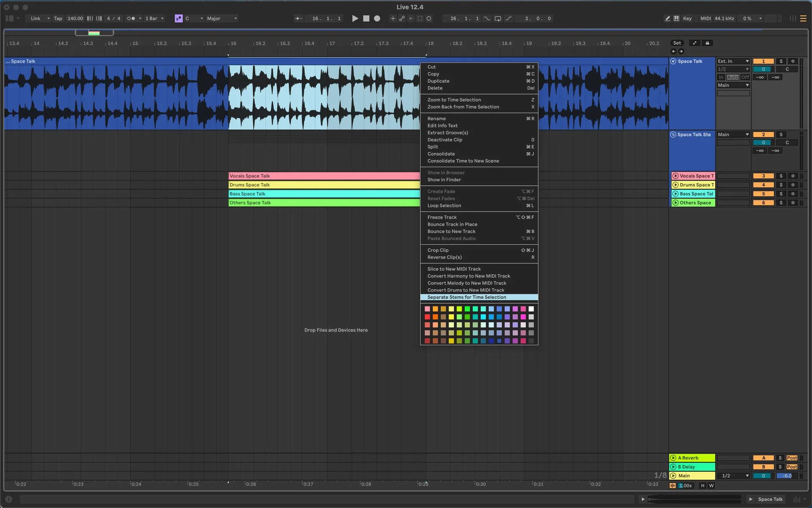Screen dimensions: 812x508
Task: Arm the Space Talk track for recording
Action: (x=793, y=61)
